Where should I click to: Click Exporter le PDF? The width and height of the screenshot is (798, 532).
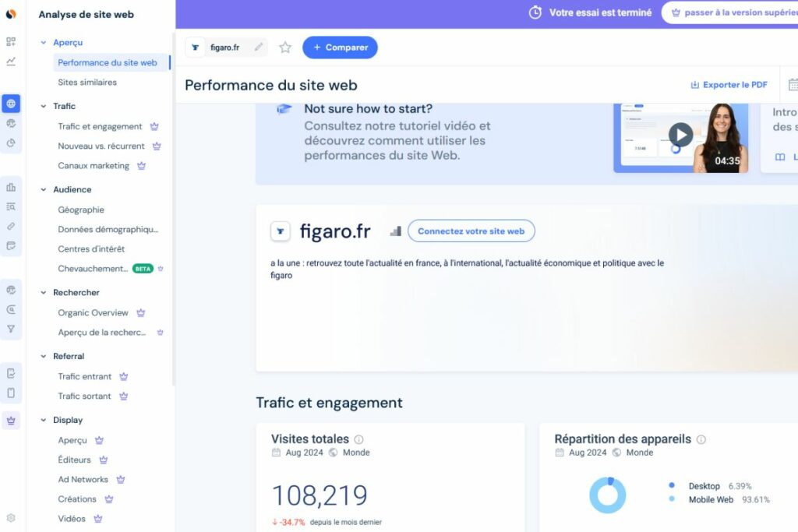729,85
